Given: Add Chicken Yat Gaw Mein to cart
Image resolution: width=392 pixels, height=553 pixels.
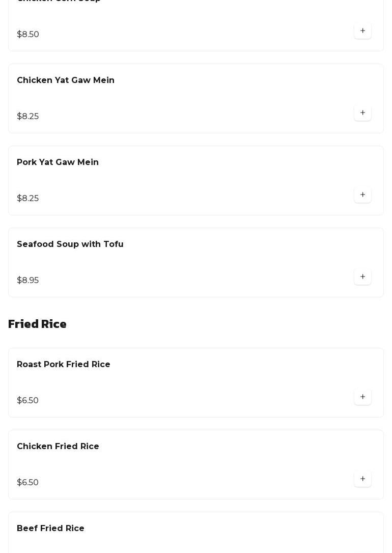Looking at the screenshot, I should (362, 113).
